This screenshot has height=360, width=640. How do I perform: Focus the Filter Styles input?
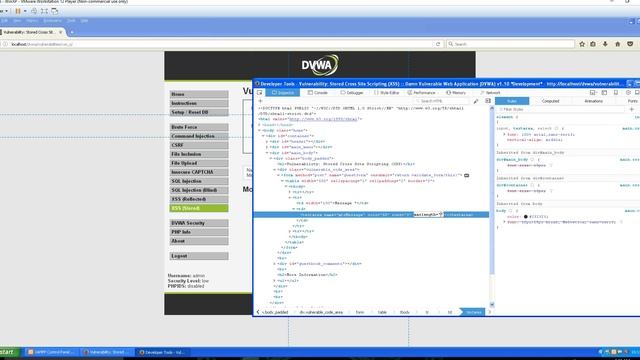pyautogui.click(x=561, y=109)
